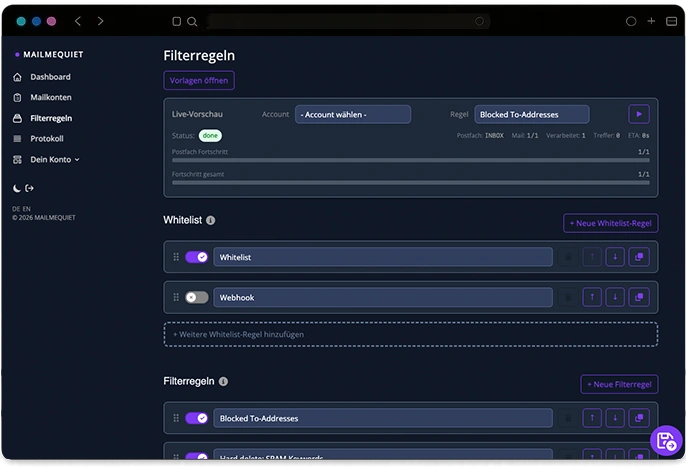The width and height of the screenshot is (686, 467).
Task: Click the Vorlagen öffnen button
Action: [199, 80]
